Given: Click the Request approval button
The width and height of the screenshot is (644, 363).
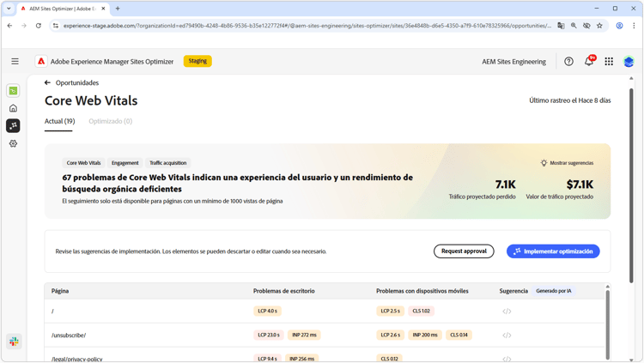Looking at the screenshot, I should [x=464, y=251].
